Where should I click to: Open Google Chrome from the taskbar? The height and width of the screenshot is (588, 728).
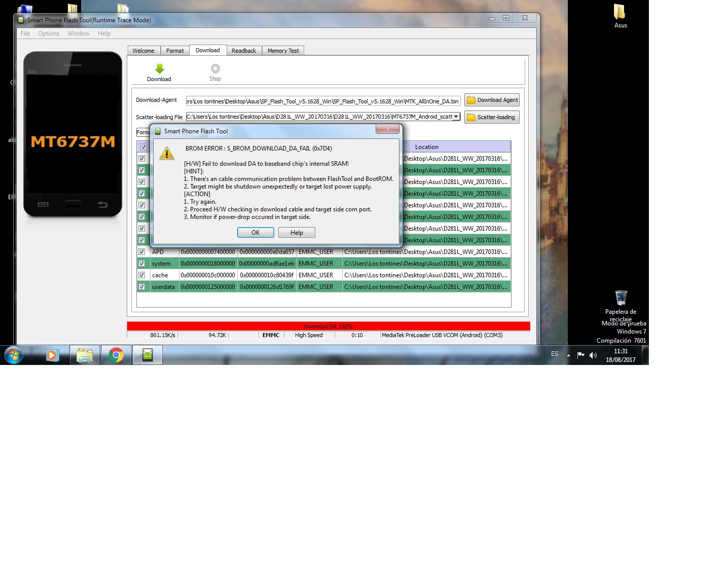click(116, 355)
